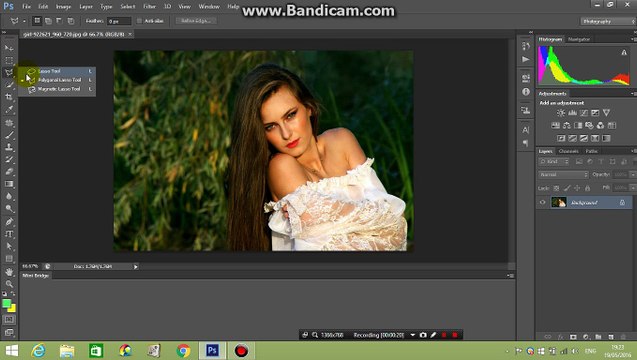Select the Quick Selection tool
Image resolution: width=637 pixels, height=360 pixels.
point(9,85)
